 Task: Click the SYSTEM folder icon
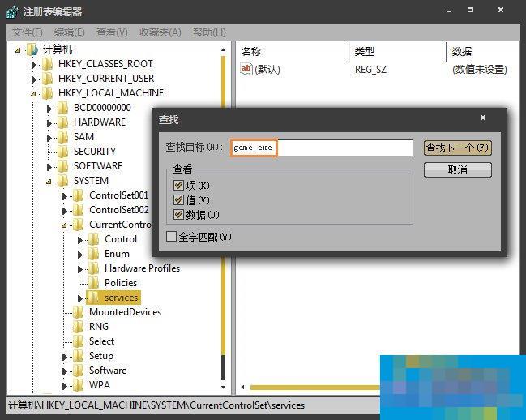point(62,181)
